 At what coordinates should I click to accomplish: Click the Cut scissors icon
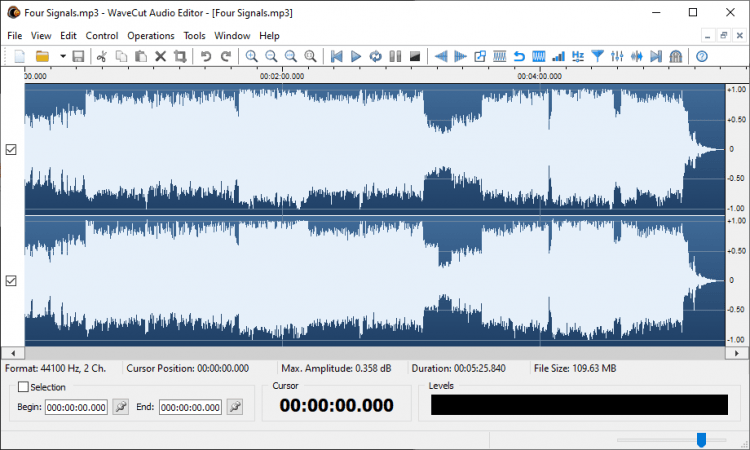coord(101,56)
